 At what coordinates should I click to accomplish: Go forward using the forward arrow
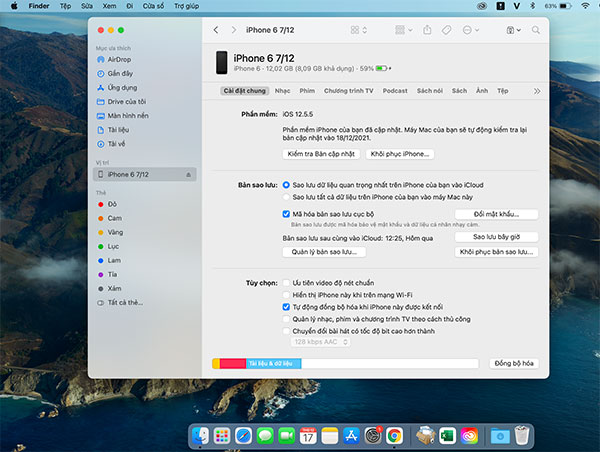(233, 30)
